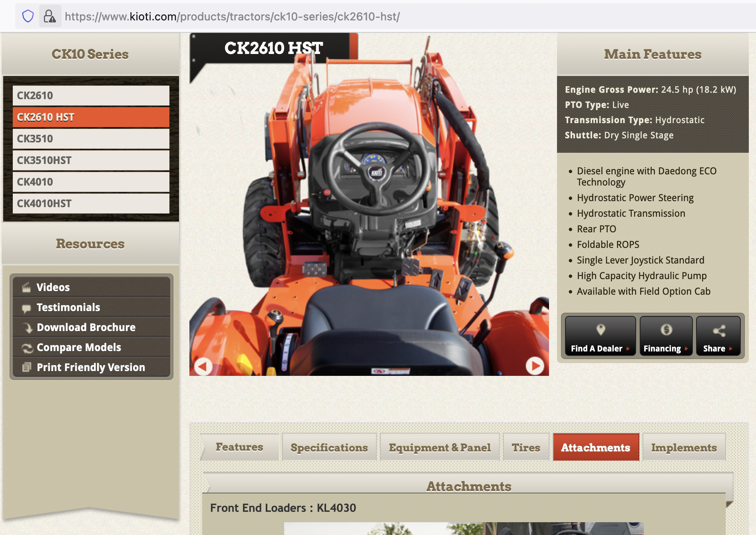Open the Compare Models link
This screenshot has width=756, height=535.
[x=92, y=347]
